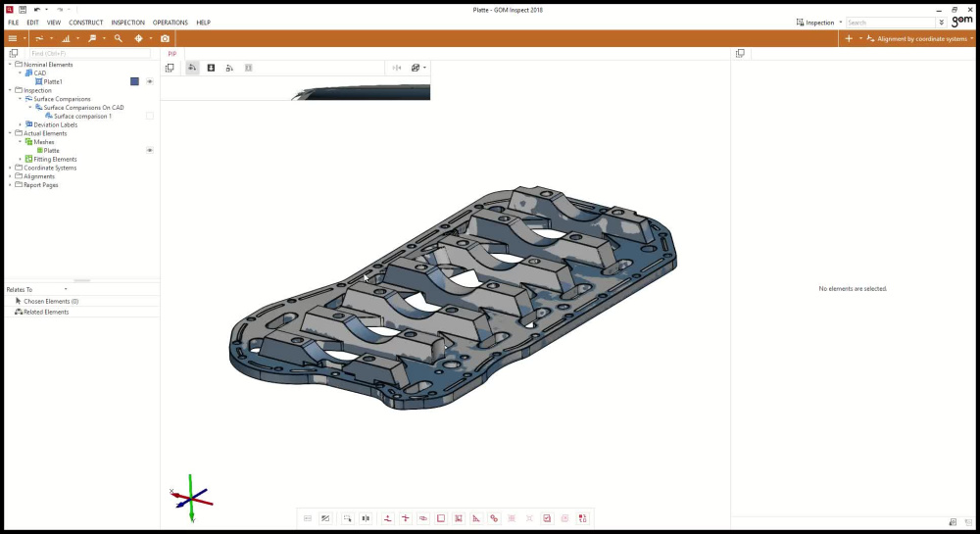Select Surface comparison 1 in tree
Viewport: 980px width, 534px height.
[x=82, y=117]
